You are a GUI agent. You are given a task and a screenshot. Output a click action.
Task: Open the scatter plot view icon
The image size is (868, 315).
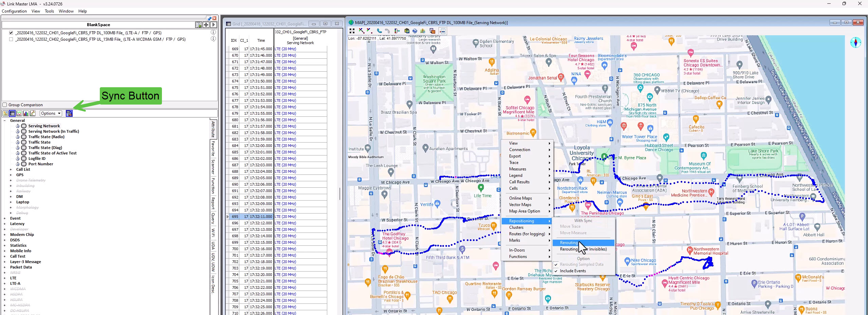tap(33, 113)
